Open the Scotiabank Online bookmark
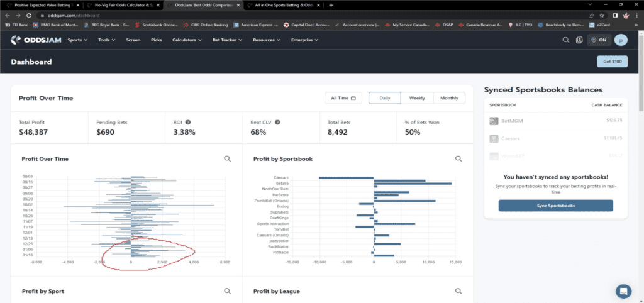This screenshot has width=644, height=303. [157, 25]
